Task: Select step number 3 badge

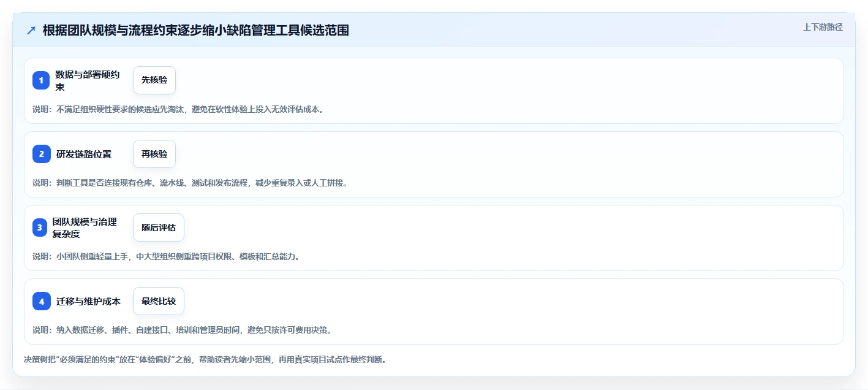Action: tap(40, 227)
